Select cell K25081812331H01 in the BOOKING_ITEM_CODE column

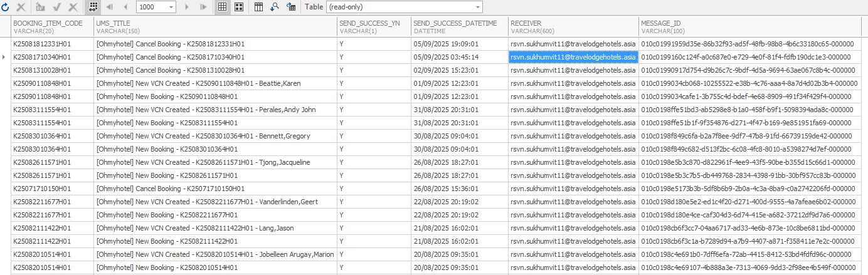coord(53,44)
